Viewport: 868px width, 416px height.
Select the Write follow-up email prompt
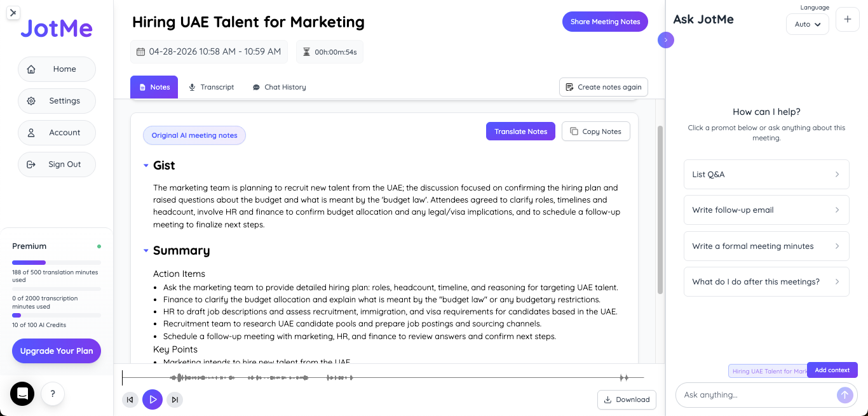766,210
